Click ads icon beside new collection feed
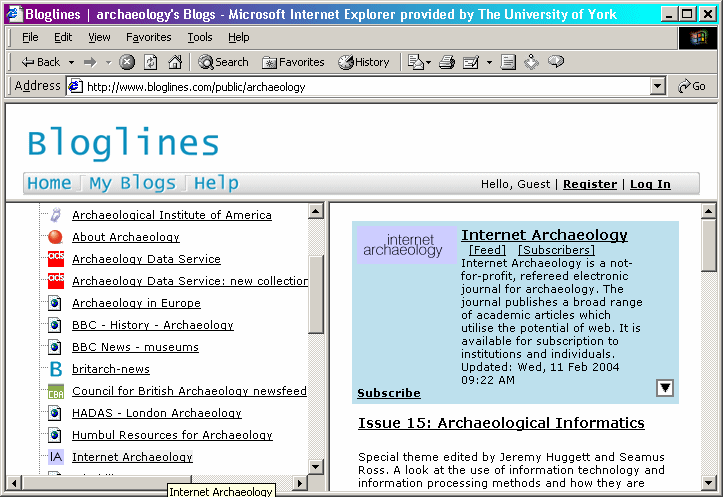The image size is (723, 497). point(56,281)
